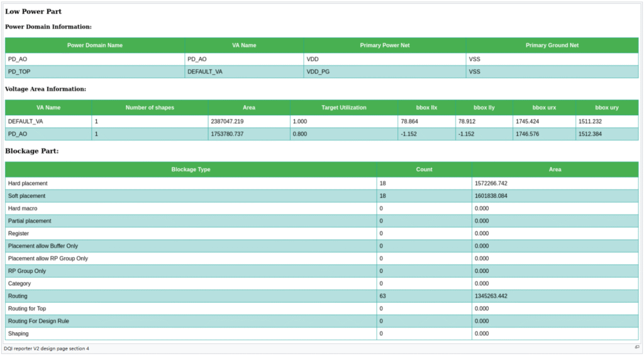Click the expand image icon at bottom right
The image size is (644, 356).
click(x=636, y=348)
